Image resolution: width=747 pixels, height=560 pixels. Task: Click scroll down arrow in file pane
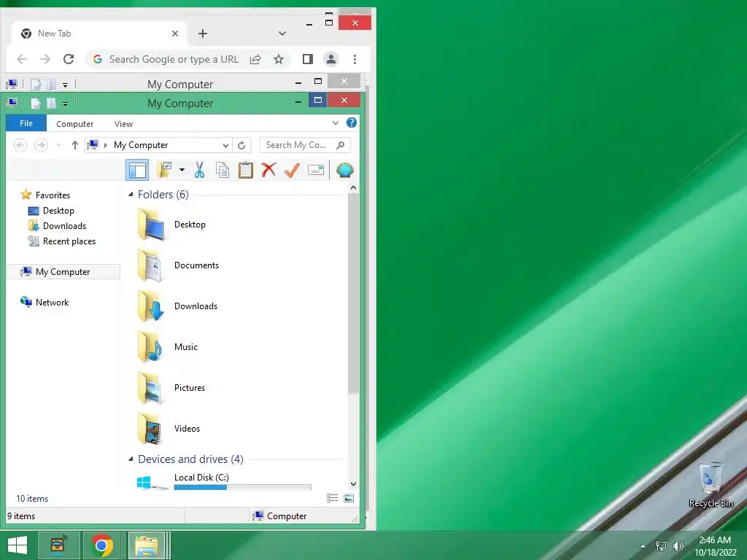pyautogui.click(x=353, y=484)
